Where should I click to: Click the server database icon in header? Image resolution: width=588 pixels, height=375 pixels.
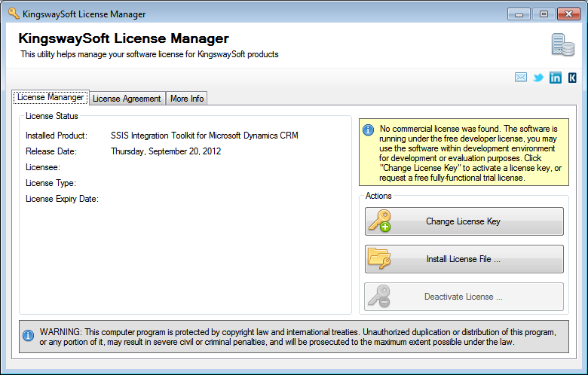(562, 45)
